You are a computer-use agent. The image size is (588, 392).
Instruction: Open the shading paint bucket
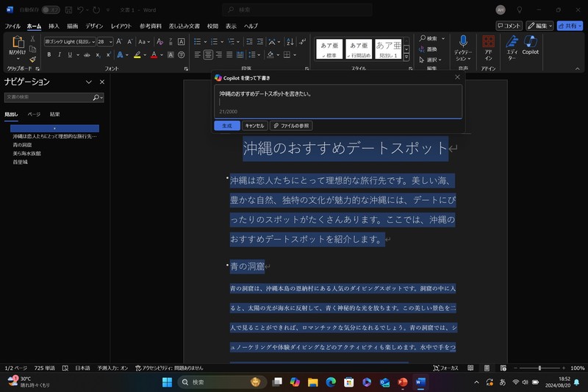click(x=270, y=54)
